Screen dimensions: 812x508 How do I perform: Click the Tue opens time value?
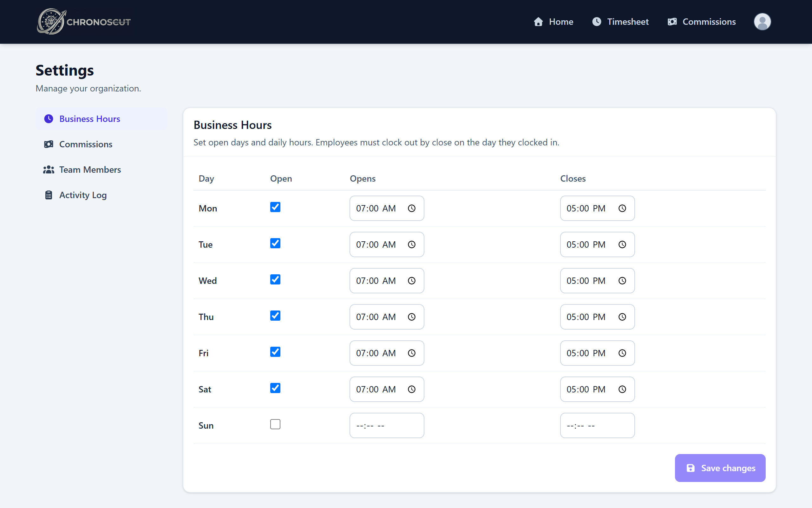click(376, 244)
